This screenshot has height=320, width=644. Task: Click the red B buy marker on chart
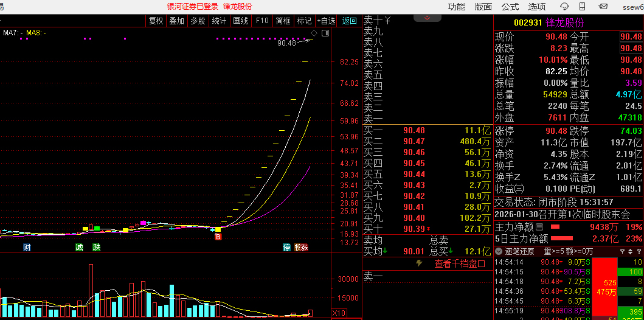click(x=218, y=237)
